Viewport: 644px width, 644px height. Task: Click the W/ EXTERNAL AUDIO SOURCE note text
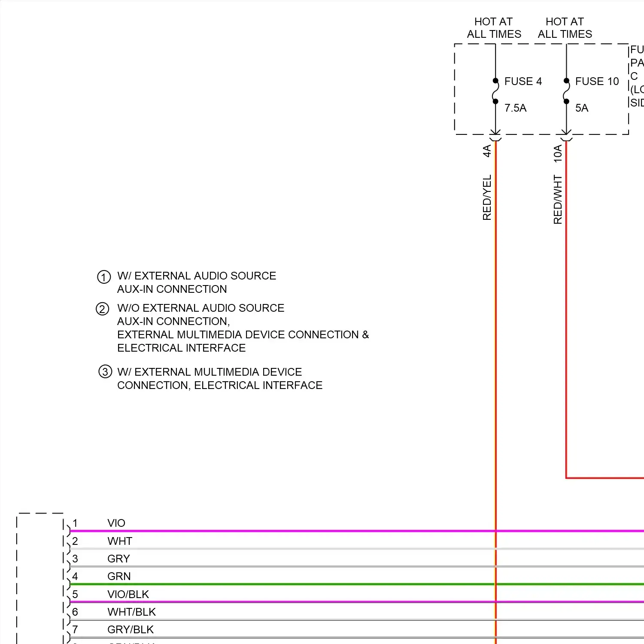(x=197, y=276)
